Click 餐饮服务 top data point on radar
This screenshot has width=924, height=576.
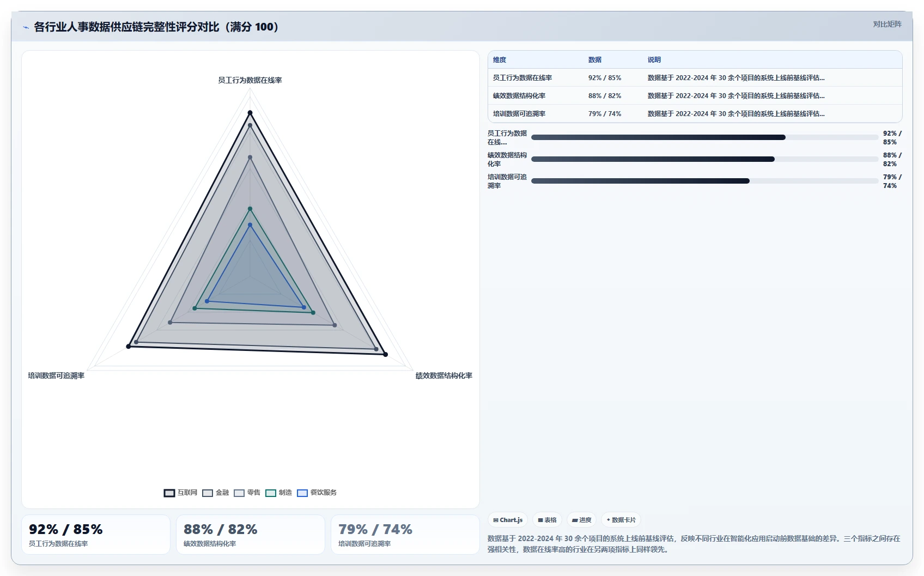pos(250,225)
